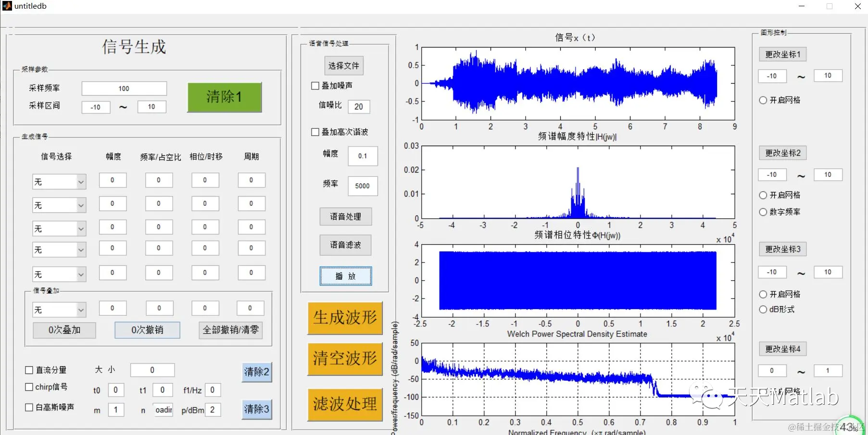The height and width of the screenshot is (435, 868).
Task: Click the orange 生成波形 button
Action: tap(345, 318)
